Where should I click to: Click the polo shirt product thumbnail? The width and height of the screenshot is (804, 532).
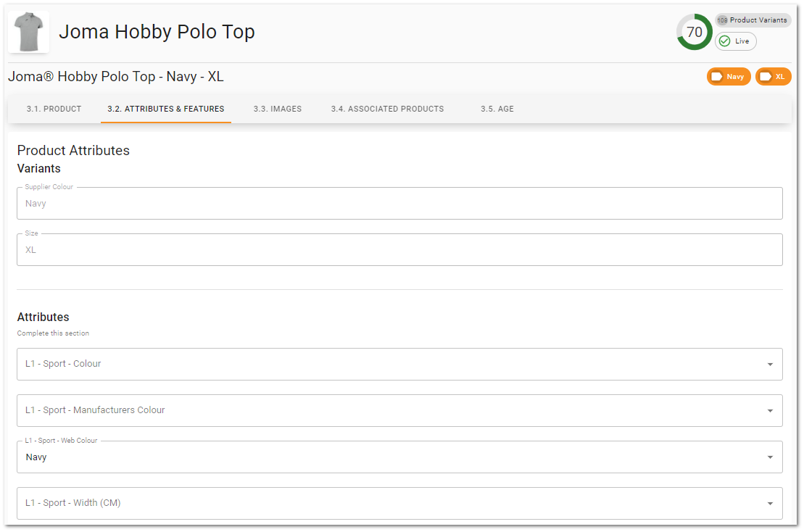tap(29, 32)
